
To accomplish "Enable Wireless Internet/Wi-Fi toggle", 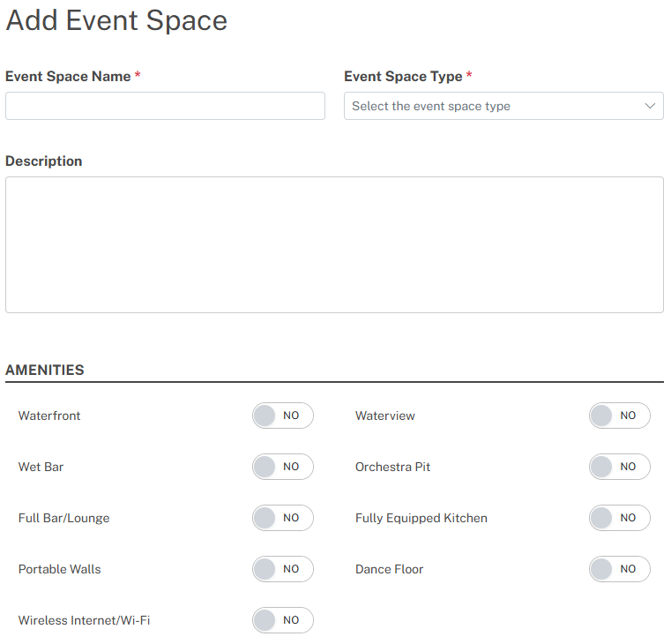I will coord(283,620).
